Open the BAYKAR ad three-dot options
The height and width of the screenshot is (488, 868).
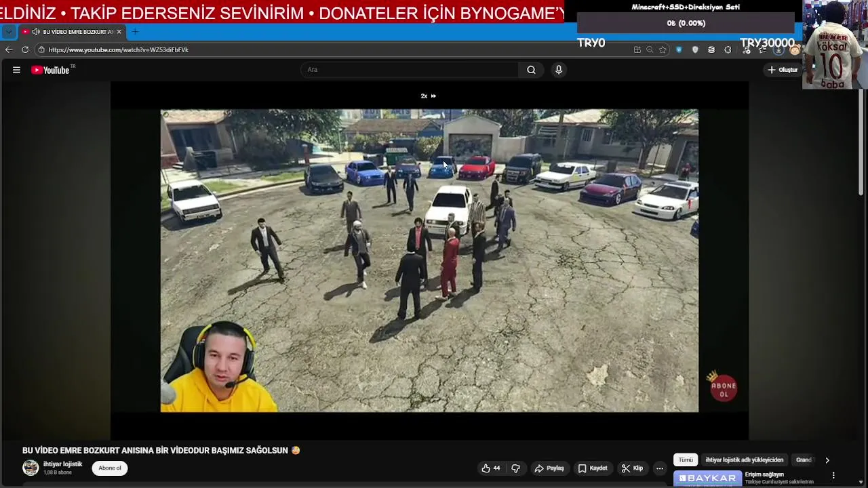click(833, 476)
